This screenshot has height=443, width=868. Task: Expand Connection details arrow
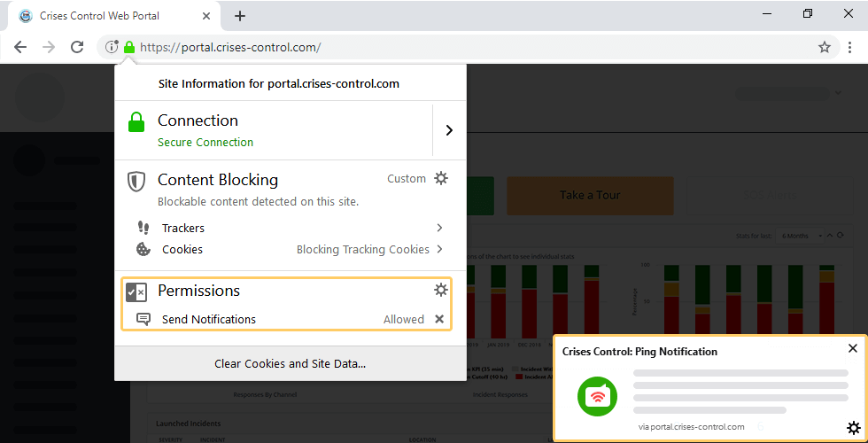tap(450, 130)
